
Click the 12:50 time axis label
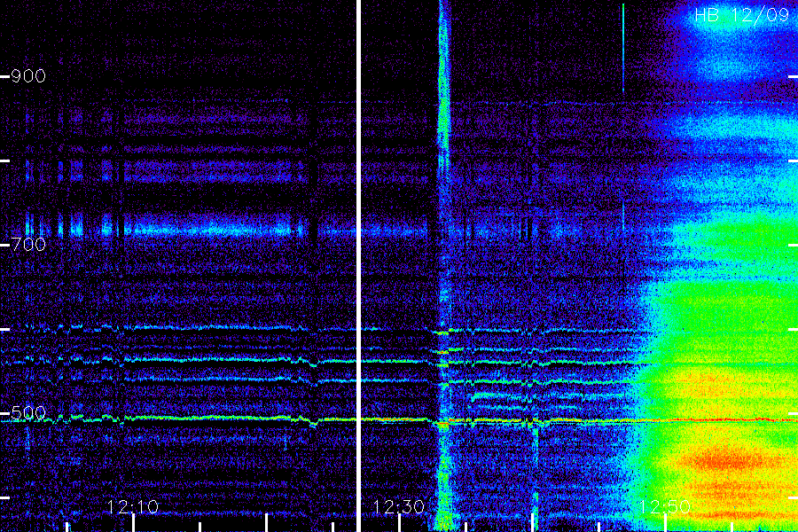pos(664,506)
